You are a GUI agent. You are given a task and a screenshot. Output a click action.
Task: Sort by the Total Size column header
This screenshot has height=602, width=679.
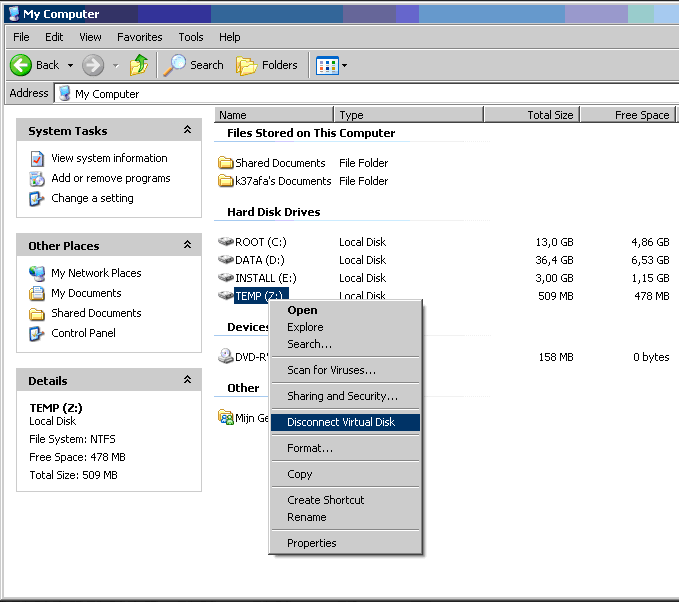pyautogui.click(x=532, y=115)
